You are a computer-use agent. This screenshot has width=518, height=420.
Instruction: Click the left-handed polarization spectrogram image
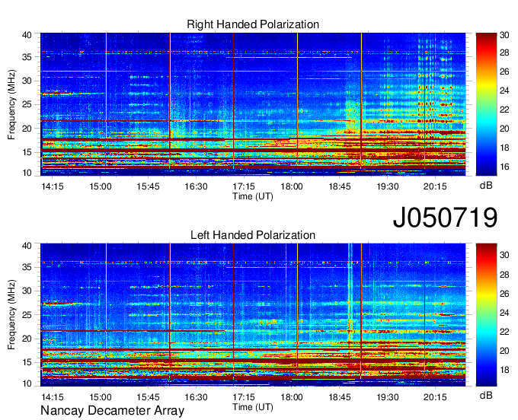point(253,315)
